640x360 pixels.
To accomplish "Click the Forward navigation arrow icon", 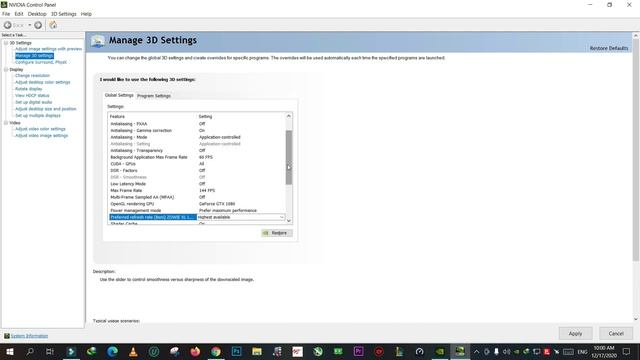I will [38, 25].
